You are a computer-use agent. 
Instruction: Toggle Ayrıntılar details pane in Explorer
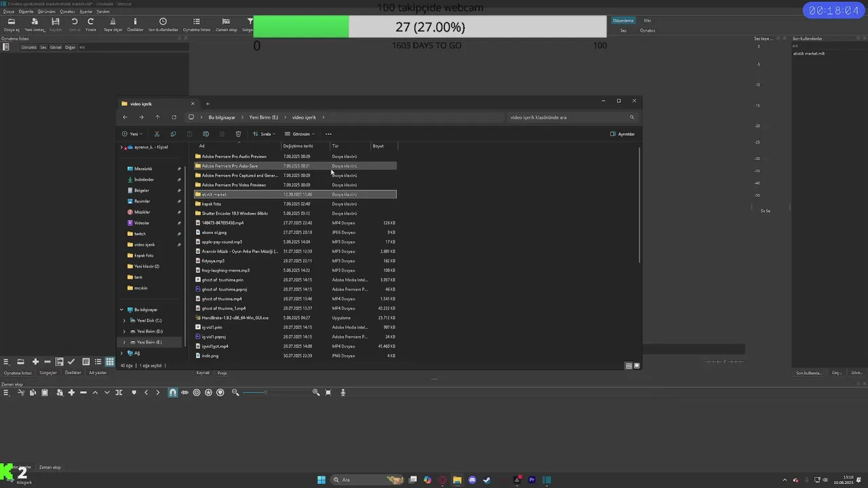[623, 134]
